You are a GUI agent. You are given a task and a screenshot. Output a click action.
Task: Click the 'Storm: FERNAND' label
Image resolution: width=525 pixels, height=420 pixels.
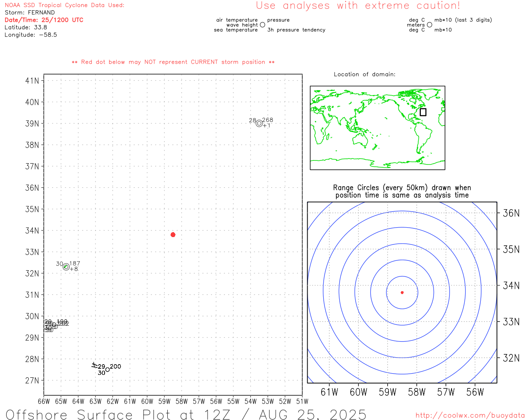[30, 13]
